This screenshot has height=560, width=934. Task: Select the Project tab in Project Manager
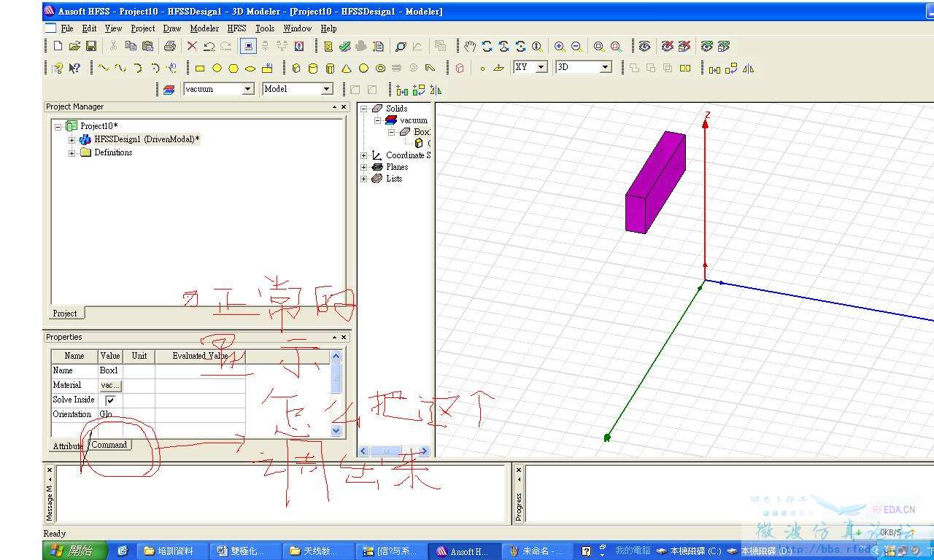[65, 313]
